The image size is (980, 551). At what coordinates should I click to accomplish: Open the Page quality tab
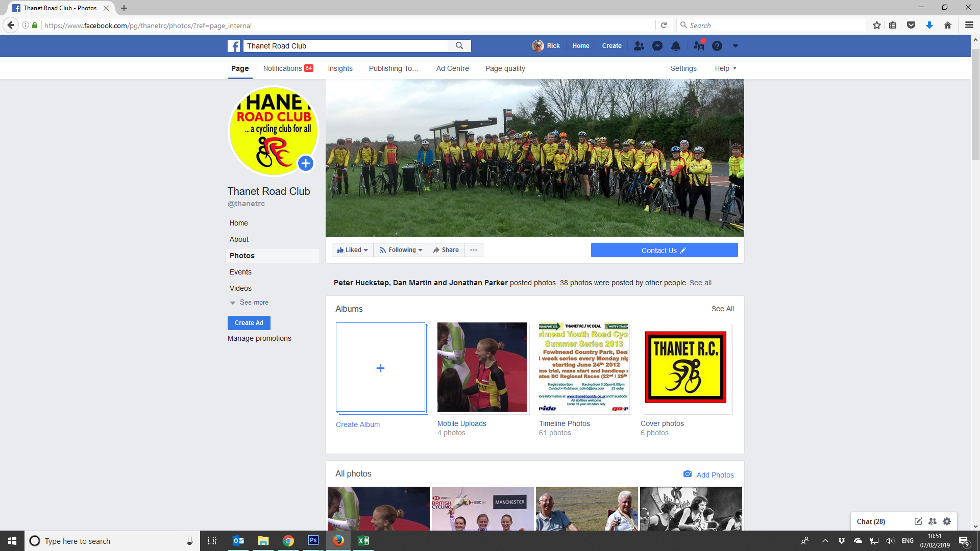tap(505, 68)
